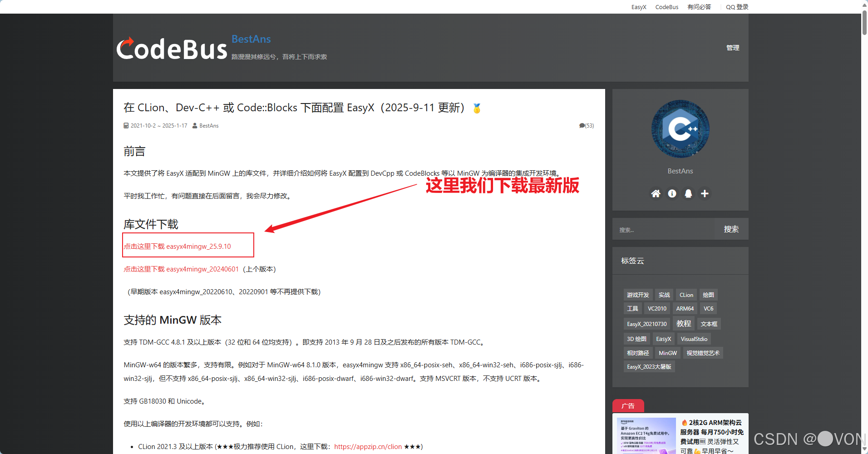The image size is (868, 454).
Task: Open the 管理 link in header
Action: click(733, 48)
